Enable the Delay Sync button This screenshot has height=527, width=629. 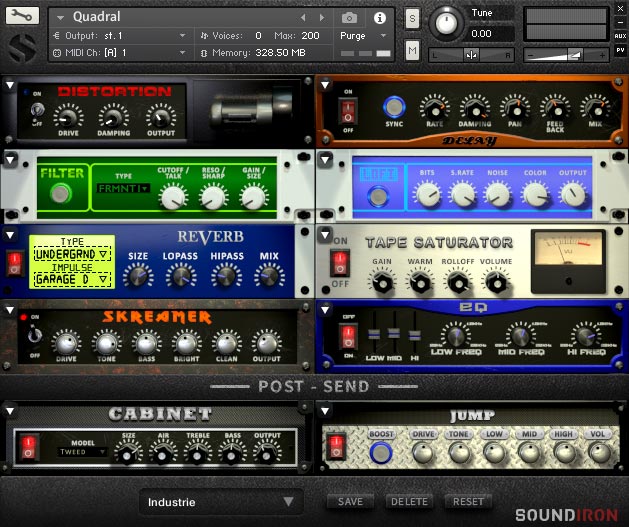coord(394,107)
